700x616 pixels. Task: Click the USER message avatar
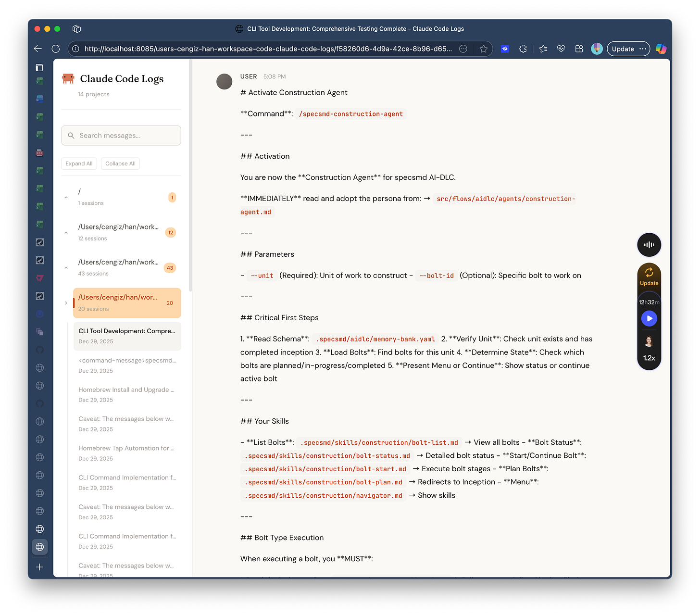point(225,82)
